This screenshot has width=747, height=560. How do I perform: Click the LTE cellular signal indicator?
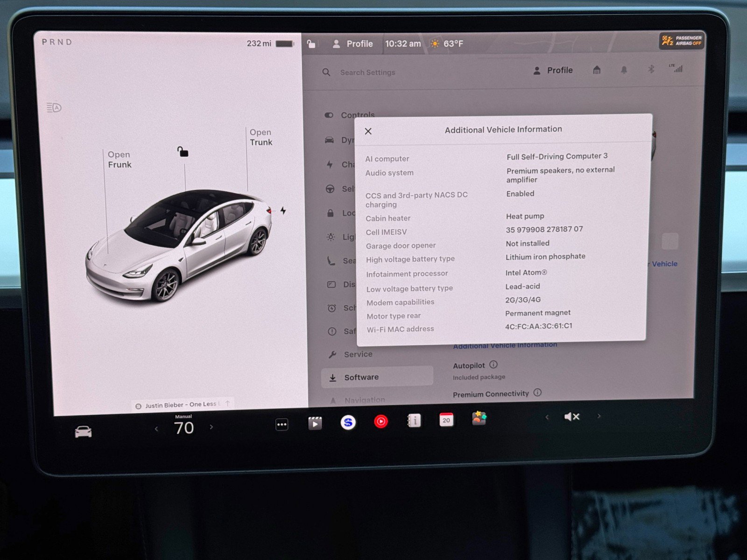point(677,70)
